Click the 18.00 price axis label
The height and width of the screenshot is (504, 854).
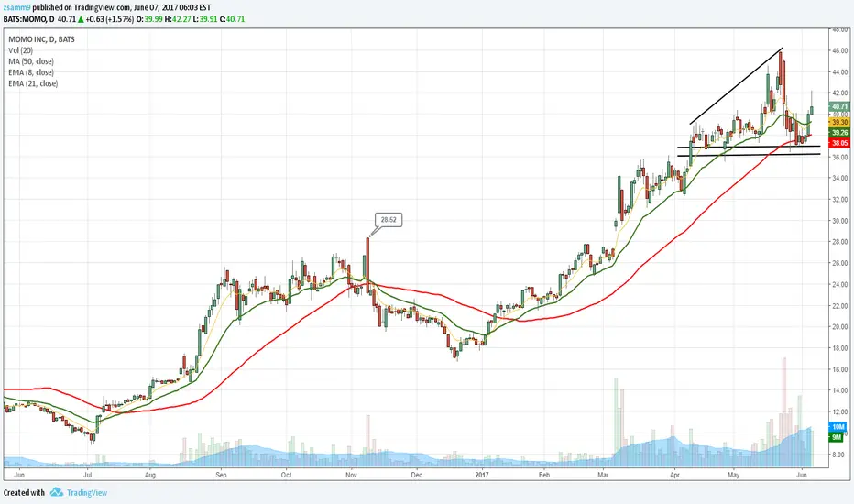pos(839,348)
